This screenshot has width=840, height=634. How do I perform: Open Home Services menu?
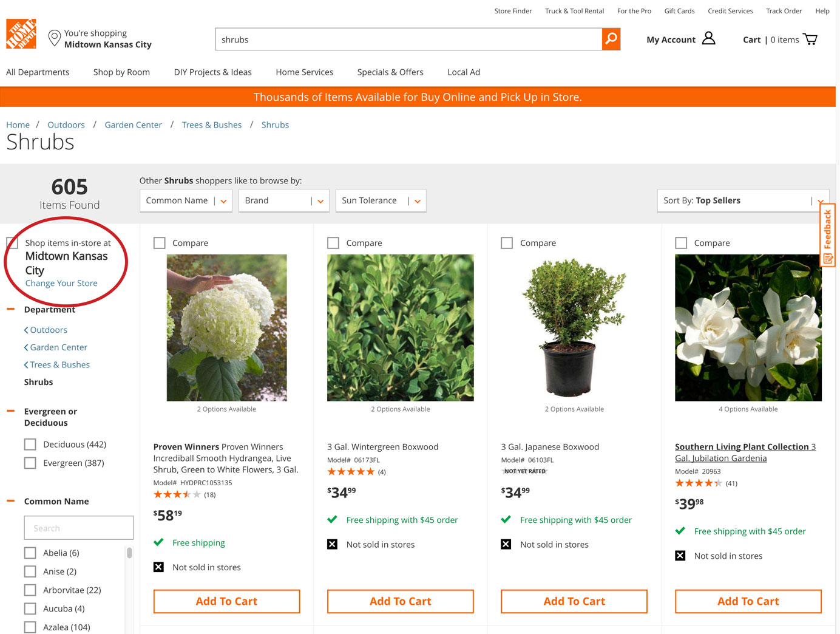point(305,72)
